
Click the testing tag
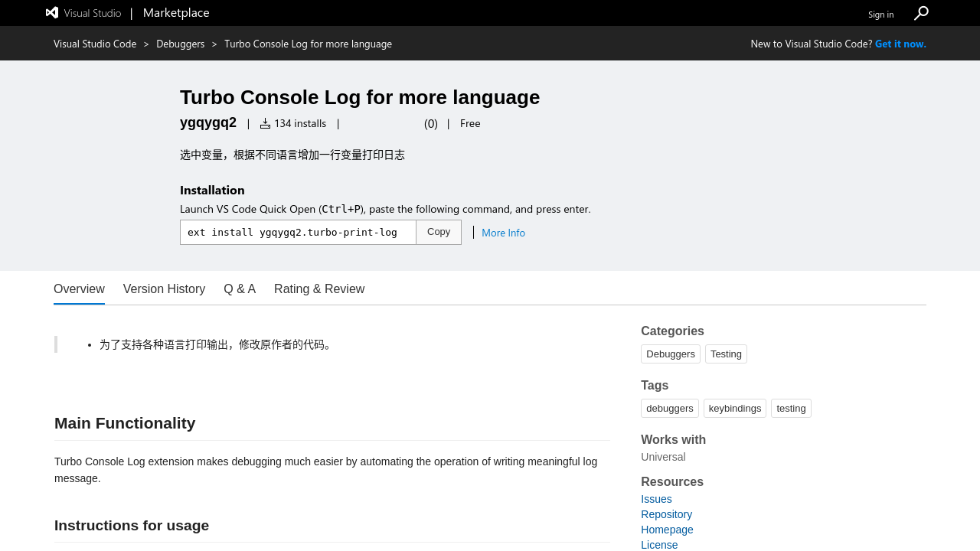click(x=791, y=408)
